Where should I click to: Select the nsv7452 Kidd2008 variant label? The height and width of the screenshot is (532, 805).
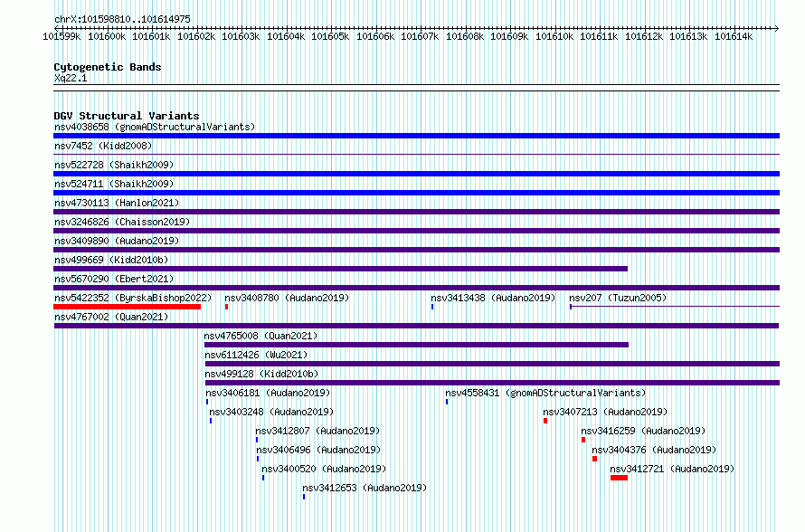103,146
